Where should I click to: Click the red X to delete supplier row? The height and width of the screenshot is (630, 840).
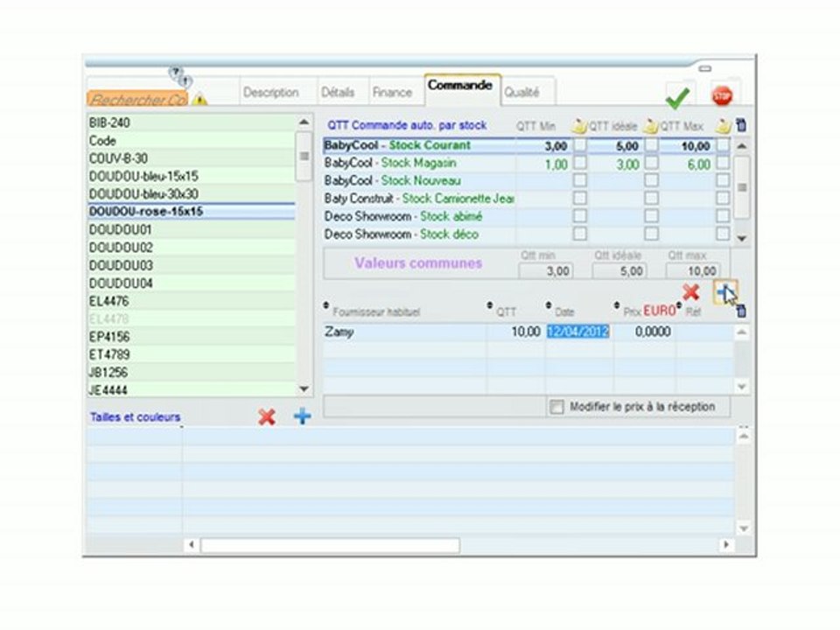[x=691, y=292]
